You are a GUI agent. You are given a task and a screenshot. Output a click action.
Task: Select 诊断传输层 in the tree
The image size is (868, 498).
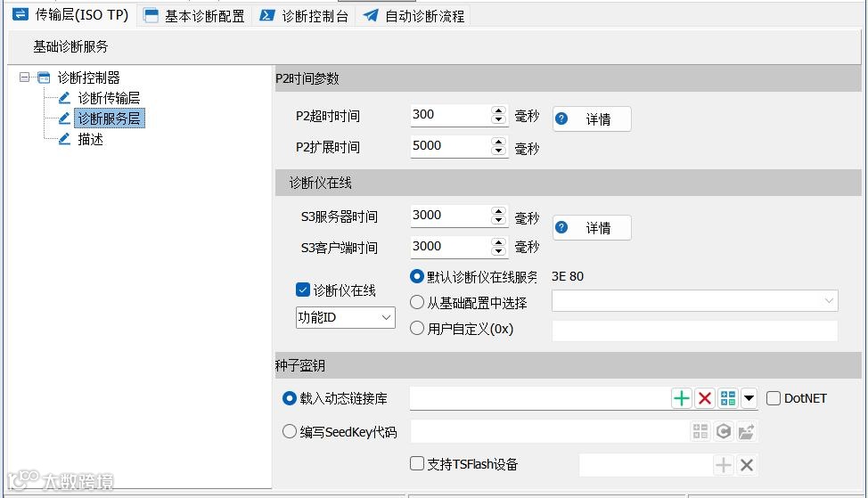109,98
